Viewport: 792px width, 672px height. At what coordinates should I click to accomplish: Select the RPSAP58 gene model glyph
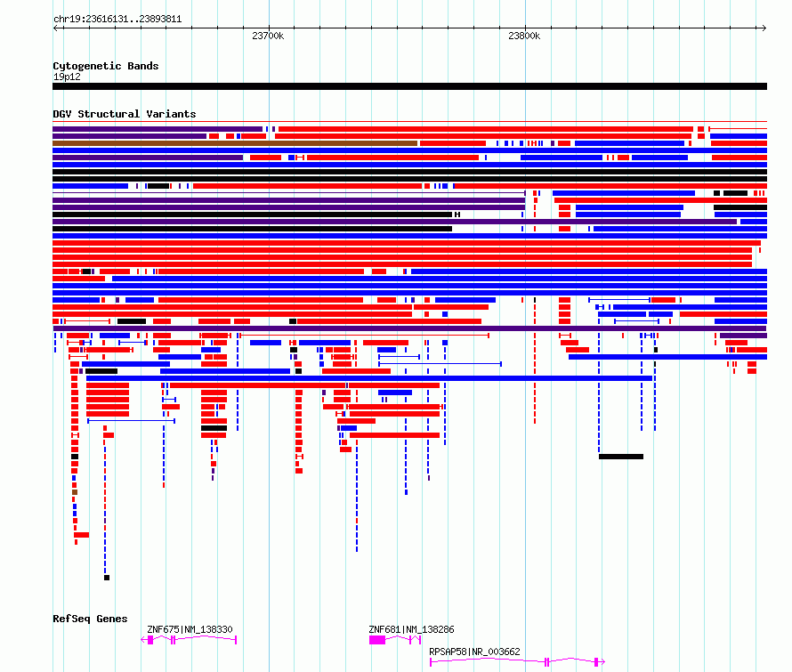[517, 661]
